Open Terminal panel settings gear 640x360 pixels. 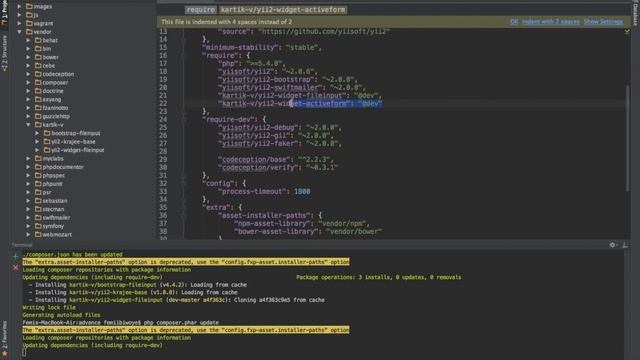pyautogui.click(x=612, y=245)
